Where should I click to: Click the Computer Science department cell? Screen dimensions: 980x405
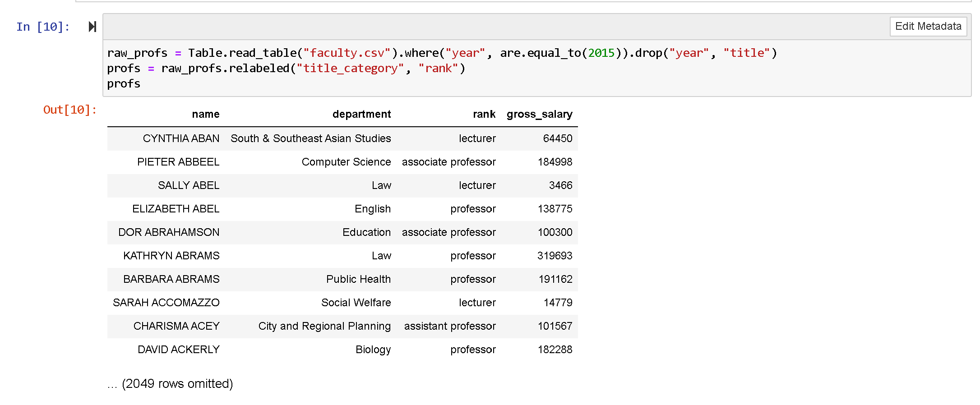[x=346, y=162]
